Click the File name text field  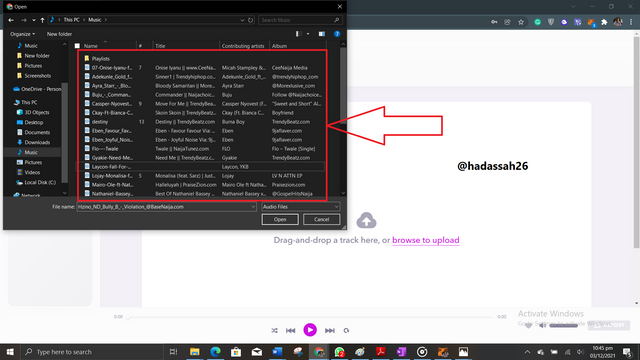point(164,207)
